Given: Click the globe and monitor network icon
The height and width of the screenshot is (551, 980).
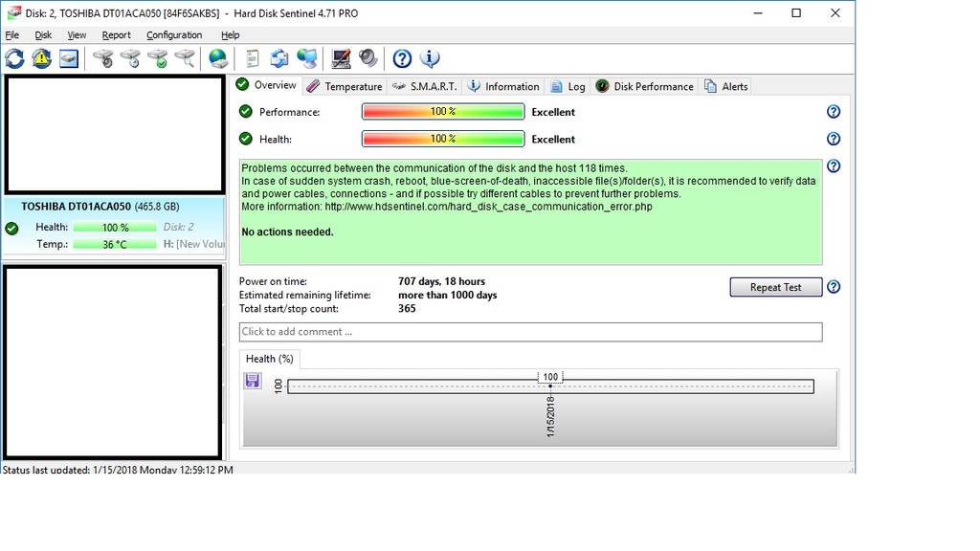Looking at the screenshot, I should click(307, 58).
